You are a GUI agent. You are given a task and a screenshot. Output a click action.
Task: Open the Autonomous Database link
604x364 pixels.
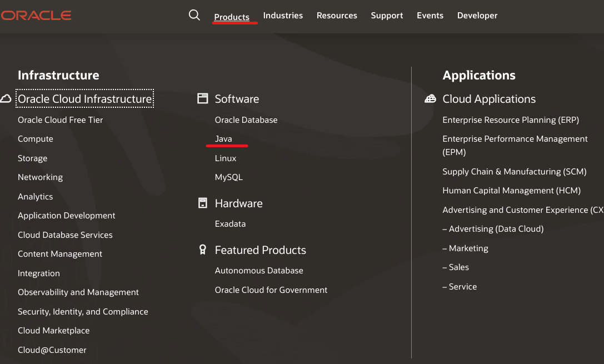pos(259,271)
